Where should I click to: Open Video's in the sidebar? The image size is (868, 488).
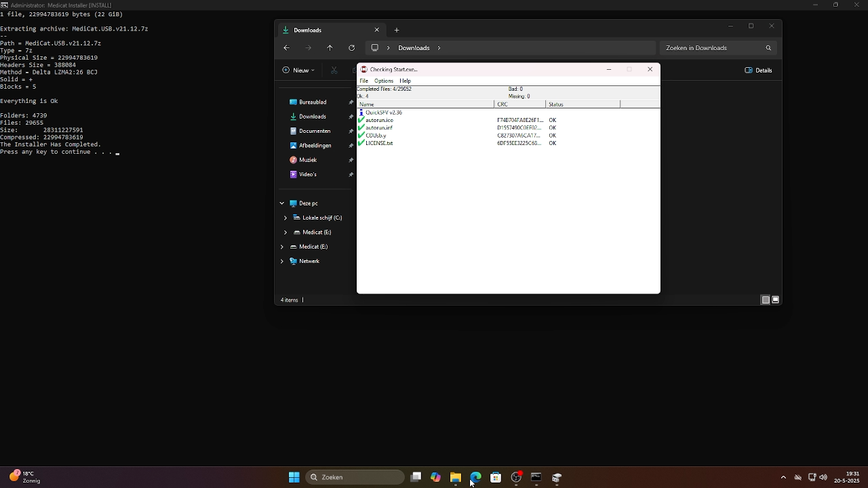point(308,174)
